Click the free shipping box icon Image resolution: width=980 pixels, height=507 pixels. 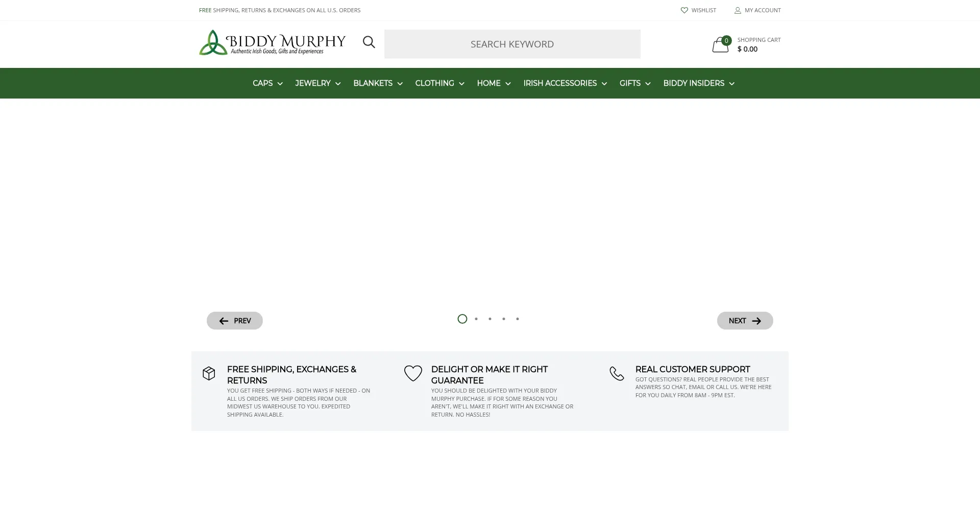(x=209, y=373)
